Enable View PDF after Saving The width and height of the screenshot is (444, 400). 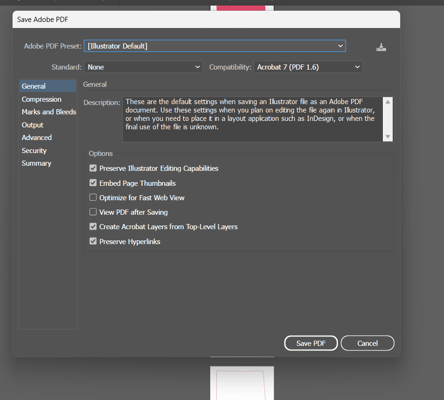[x=93, y=212]
